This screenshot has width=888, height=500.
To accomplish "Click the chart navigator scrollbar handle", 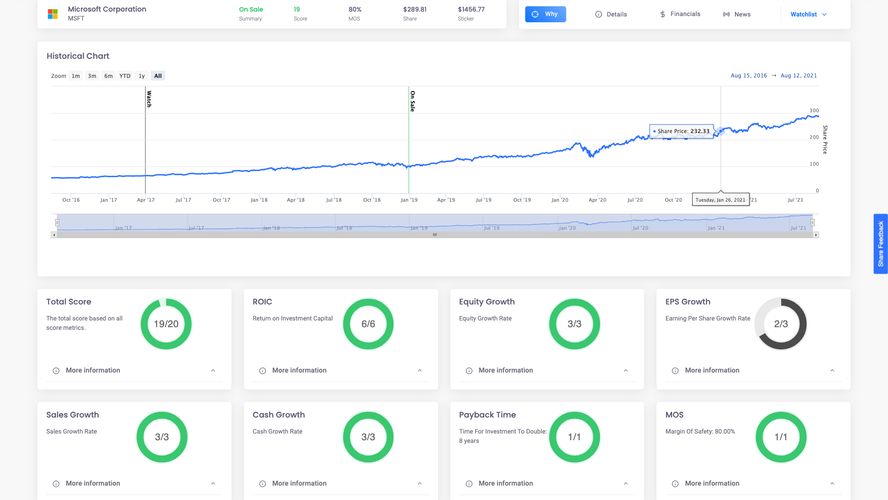I will tap(434, 235).
